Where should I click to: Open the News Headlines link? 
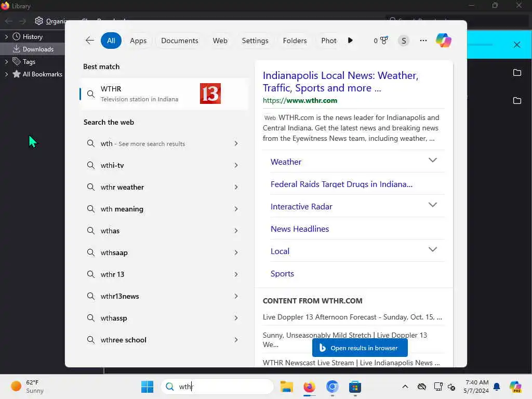coord(300,229)
